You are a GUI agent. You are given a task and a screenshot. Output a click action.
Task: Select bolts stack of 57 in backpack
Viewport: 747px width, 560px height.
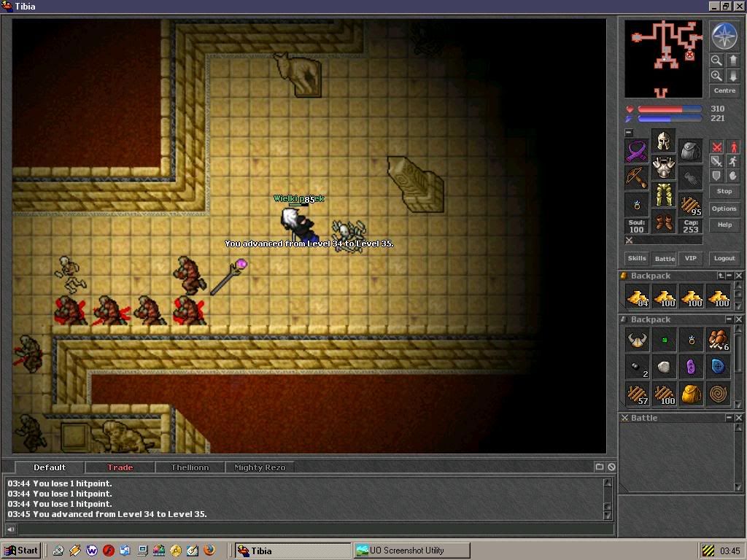[x=637, y=394]
